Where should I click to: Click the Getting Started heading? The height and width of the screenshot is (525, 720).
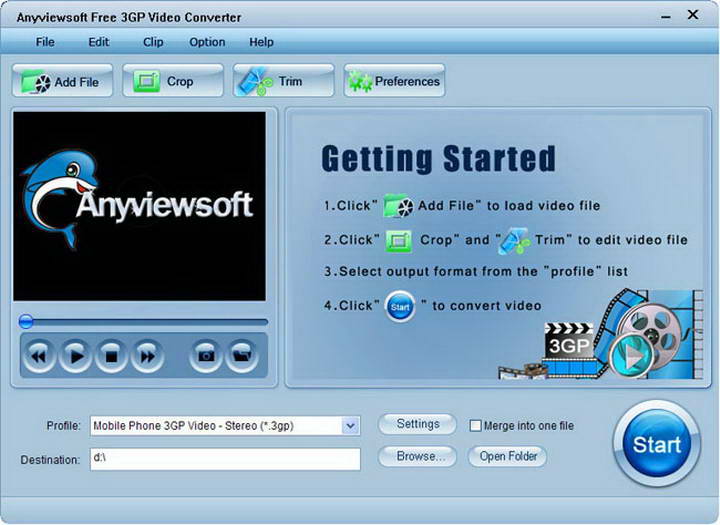[x=439, y=159]
